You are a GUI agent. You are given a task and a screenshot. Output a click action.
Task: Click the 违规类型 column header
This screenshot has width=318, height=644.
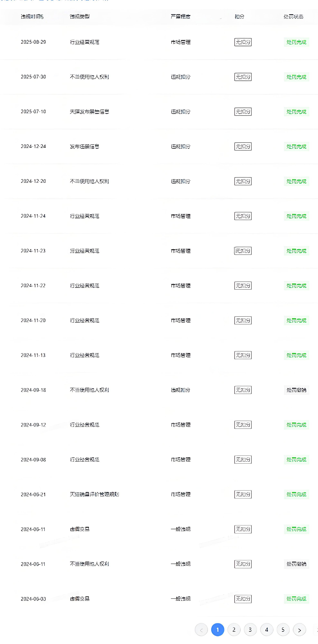pyautogui.click(x=80, y=16)
